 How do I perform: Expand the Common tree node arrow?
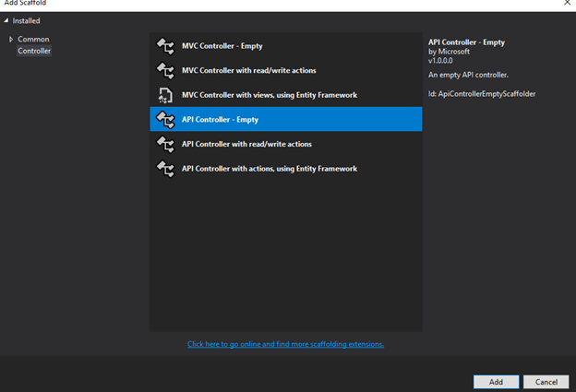[x=11, y=40]
